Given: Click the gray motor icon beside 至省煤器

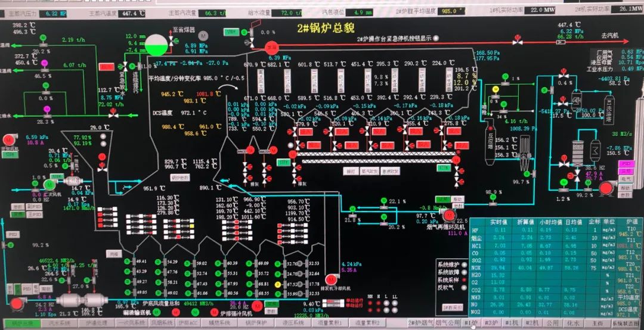Looking at the screenshot, I should 203,36.
